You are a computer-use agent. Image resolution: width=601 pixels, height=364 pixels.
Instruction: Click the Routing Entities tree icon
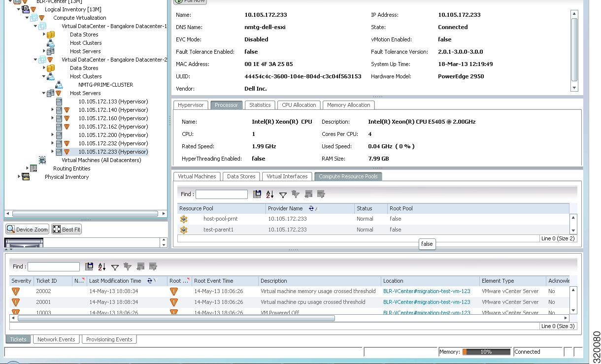[33, 168]
